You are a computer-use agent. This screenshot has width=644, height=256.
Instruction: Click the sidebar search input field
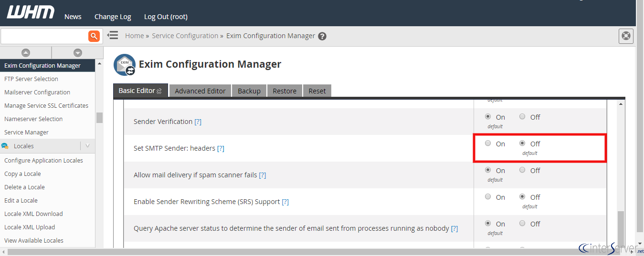(x=44, y=36)
